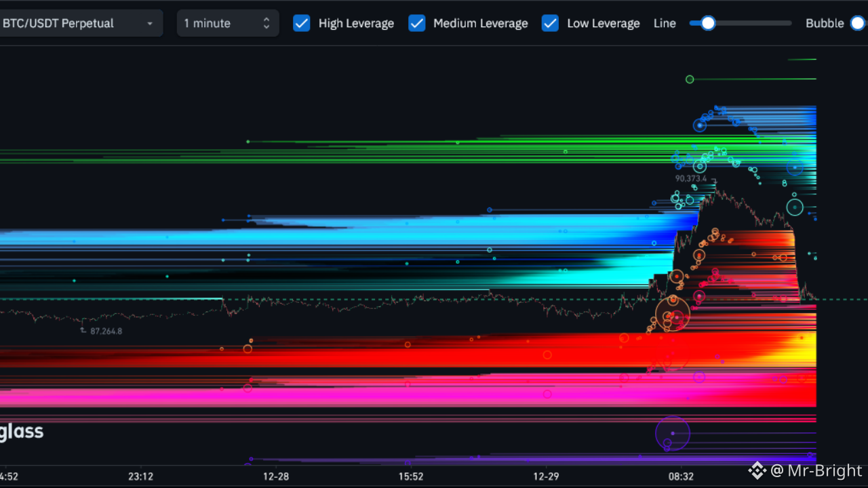Click the Binance logo beside Mr-Bright
This screenshot has height=488, width=868.
(757, 470)
